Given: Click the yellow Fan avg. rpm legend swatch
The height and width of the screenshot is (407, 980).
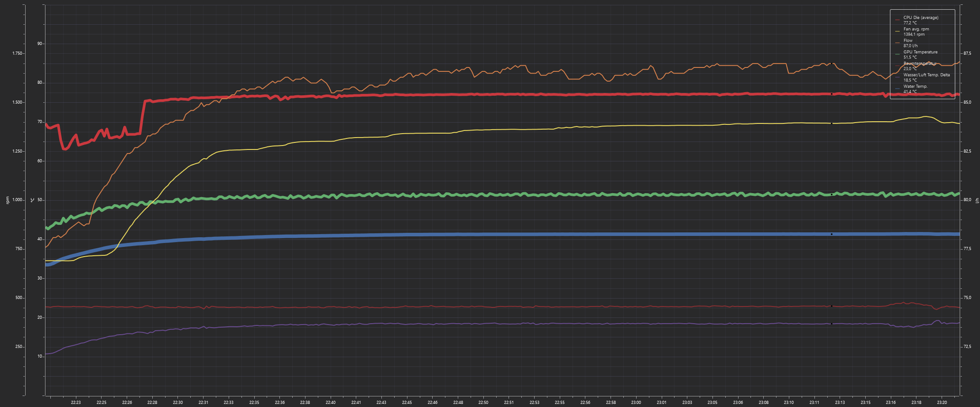Looking at the screenshot, I should [x=897, y=31].
